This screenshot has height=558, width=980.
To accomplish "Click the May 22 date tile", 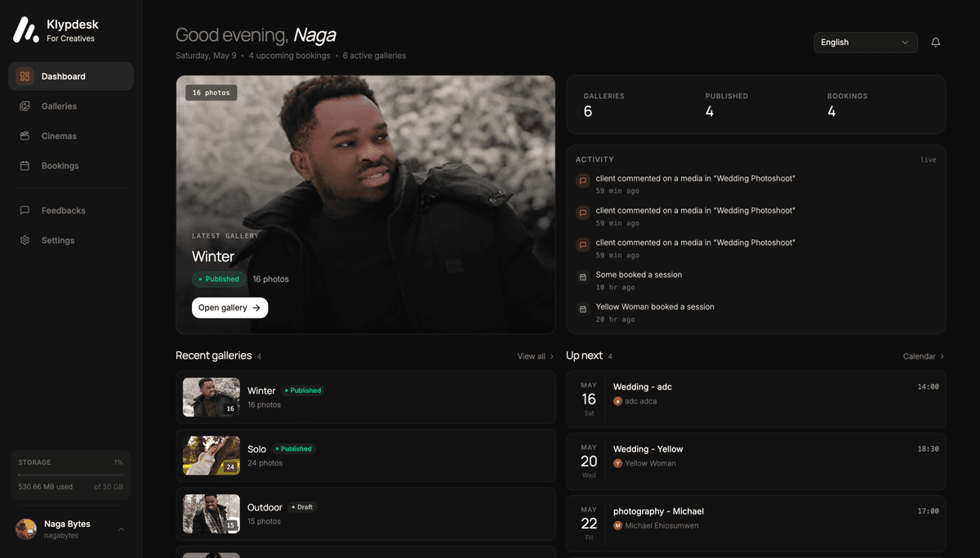I will (589, 524).
